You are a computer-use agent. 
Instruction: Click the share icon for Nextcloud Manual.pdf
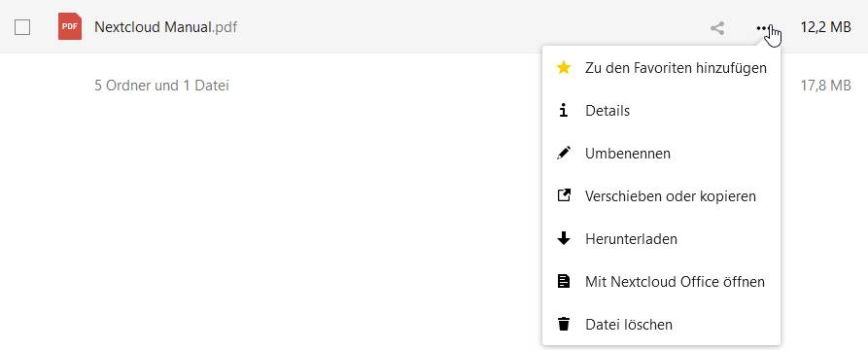pyautogui.click(x=717, y=28)
